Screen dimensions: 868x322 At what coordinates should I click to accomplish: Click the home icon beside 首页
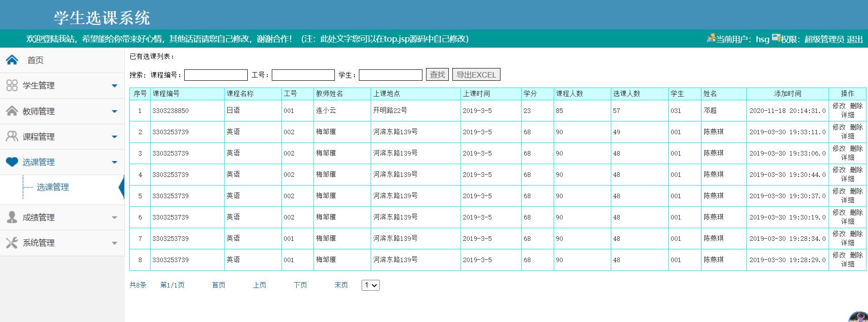pyautogui.click(x=12, y=60)
